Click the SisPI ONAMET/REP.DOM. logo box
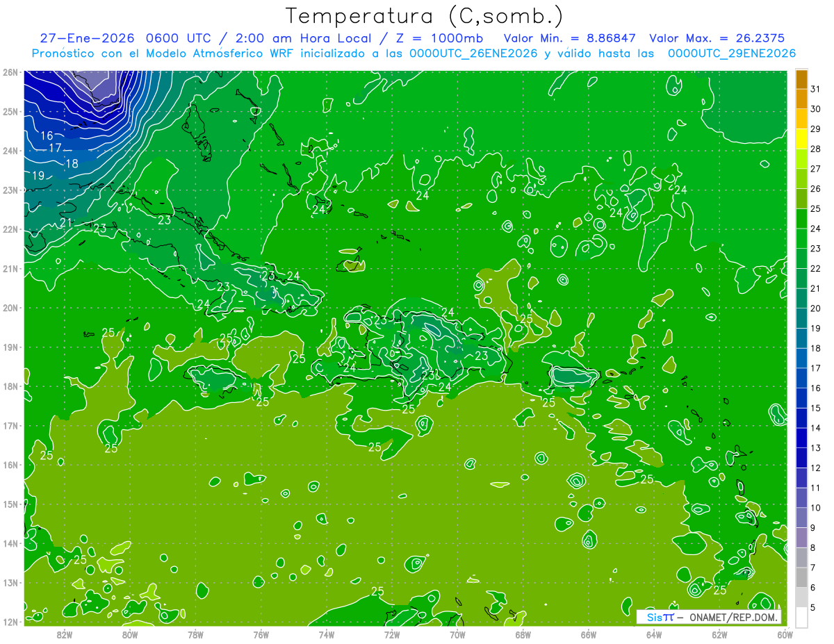Viewport: 834px width, 644px height. (709, 617)
